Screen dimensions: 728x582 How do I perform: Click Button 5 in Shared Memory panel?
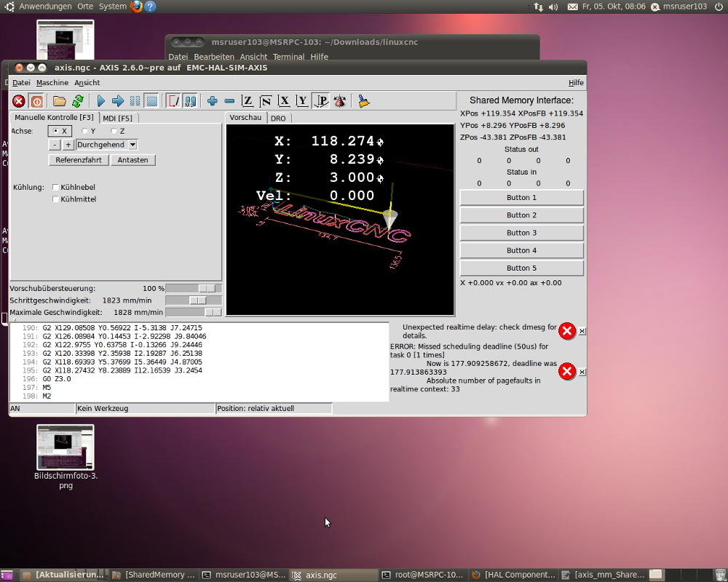[x=521, y=268]
